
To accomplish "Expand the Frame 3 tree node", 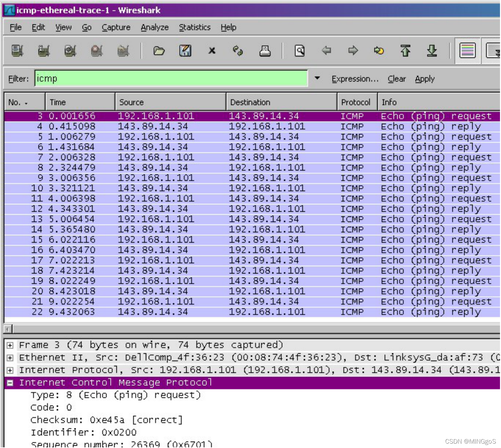I will [x=10, y=345].
